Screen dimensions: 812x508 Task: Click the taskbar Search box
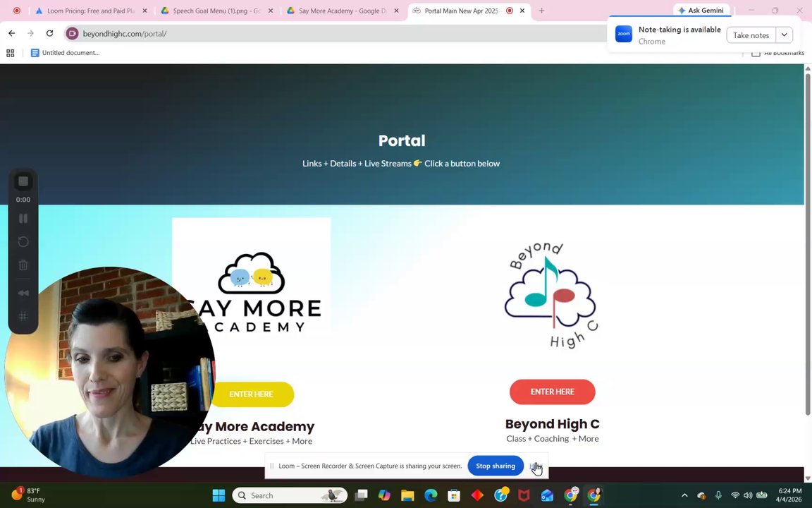click(290, 495)
